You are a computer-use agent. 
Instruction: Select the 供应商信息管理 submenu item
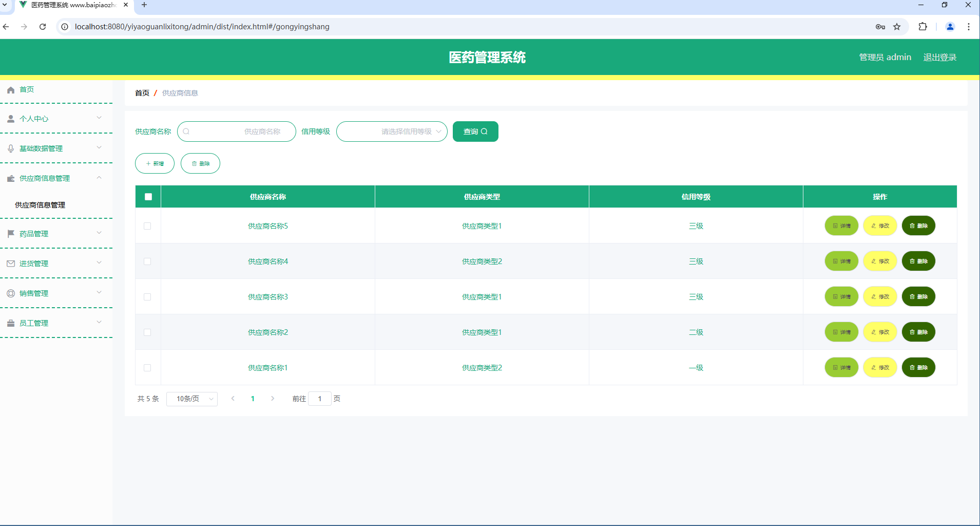pos(40,205)
